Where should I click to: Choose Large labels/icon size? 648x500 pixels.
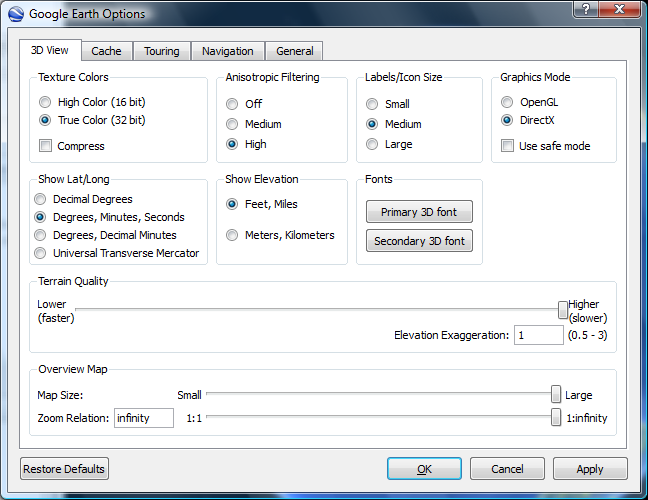(x=389, y=144)
